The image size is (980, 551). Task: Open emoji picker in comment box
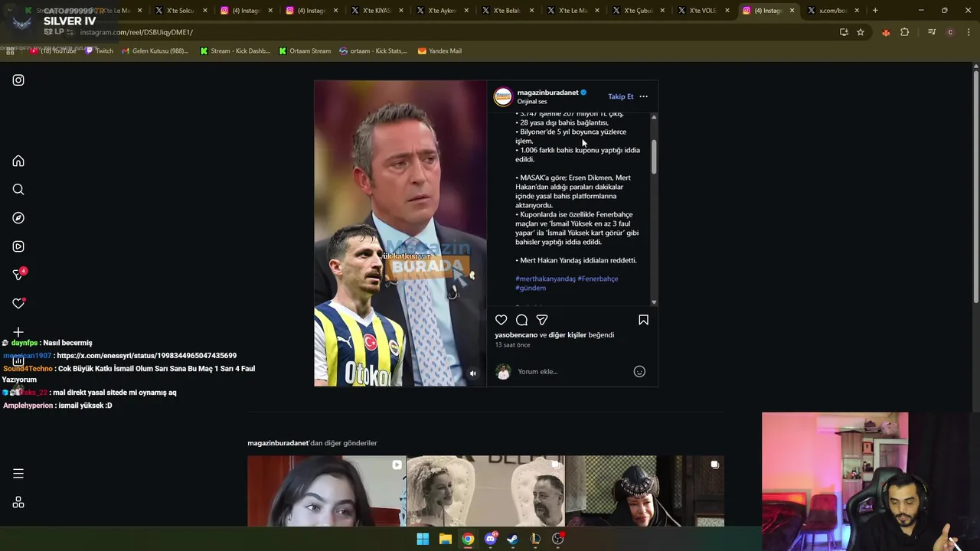[639, 372]
